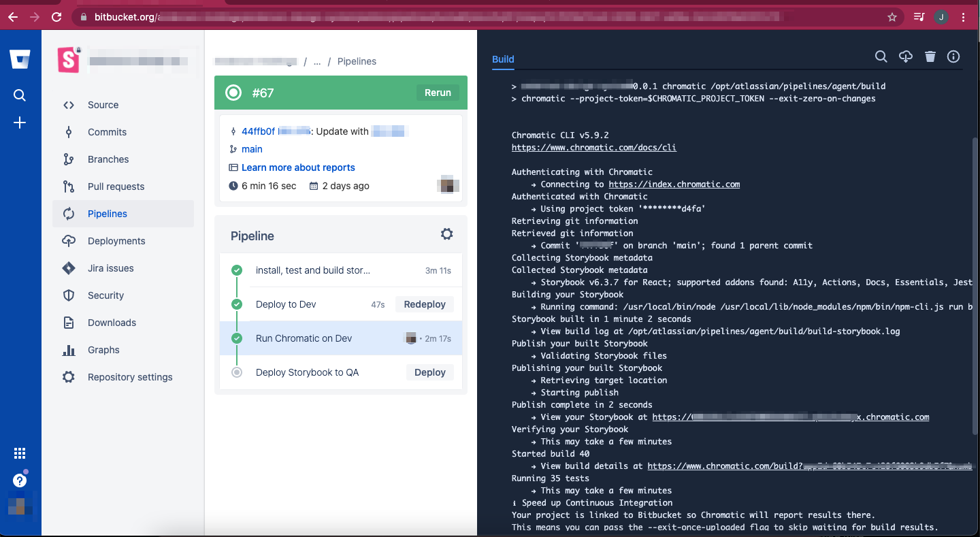The image size is (980, 537).
Task: Open the app switcher grid icon
Action: tap(20, 453)
